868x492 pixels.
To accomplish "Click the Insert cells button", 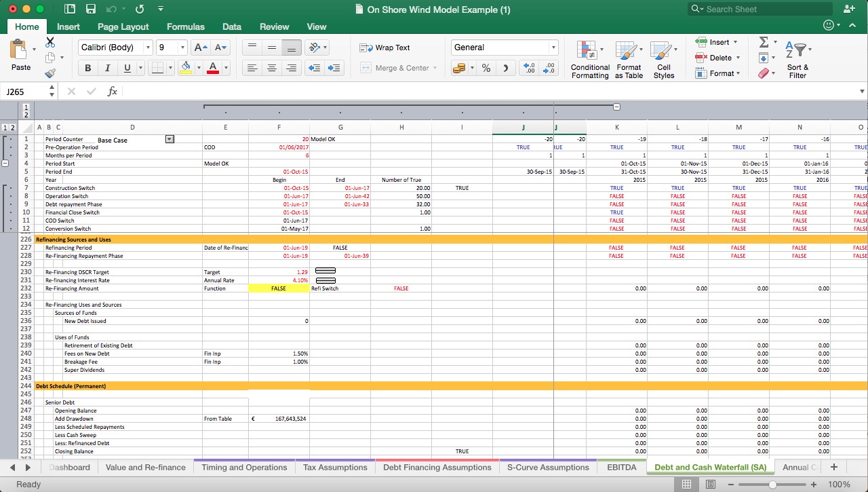I will (x=716, y=42).
